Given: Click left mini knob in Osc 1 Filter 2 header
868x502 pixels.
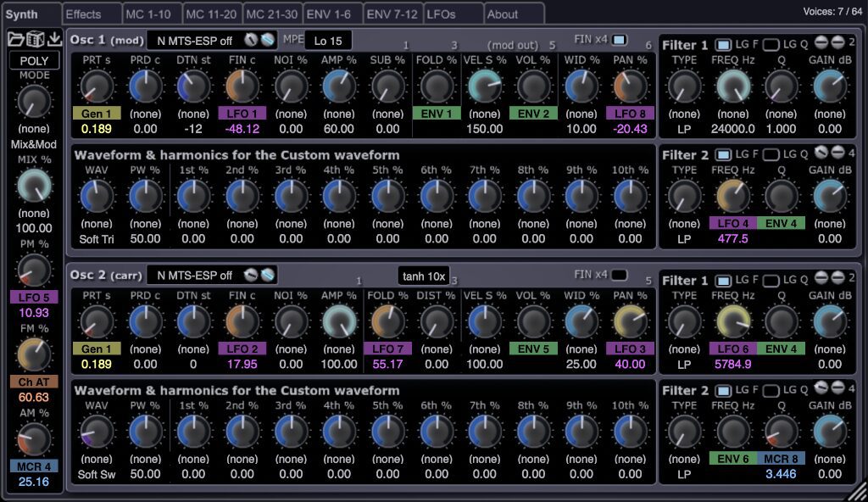Looking at the screenshot, I should point(821,152).
